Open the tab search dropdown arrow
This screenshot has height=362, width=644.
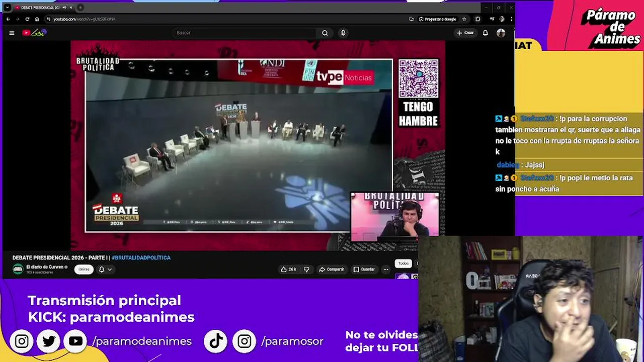click(7, 8)
